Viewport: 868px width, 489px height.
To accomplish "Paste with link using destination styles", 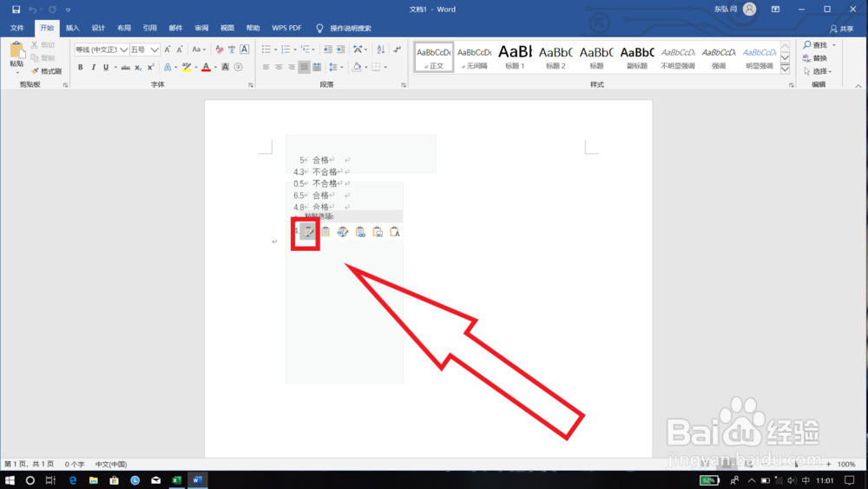I will [x=360, y=232].
